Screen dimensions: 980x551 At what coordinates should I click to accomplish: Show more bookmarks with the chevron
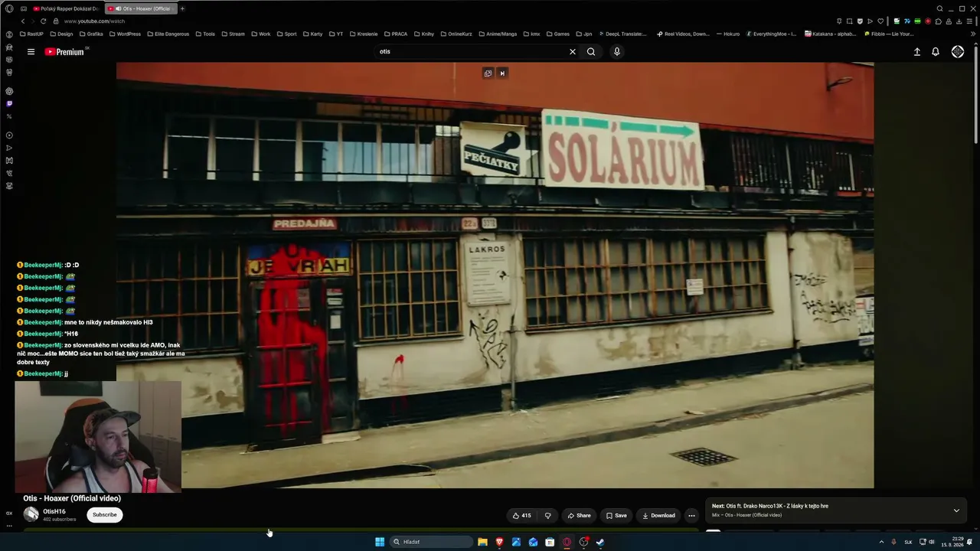coord(973,34)
